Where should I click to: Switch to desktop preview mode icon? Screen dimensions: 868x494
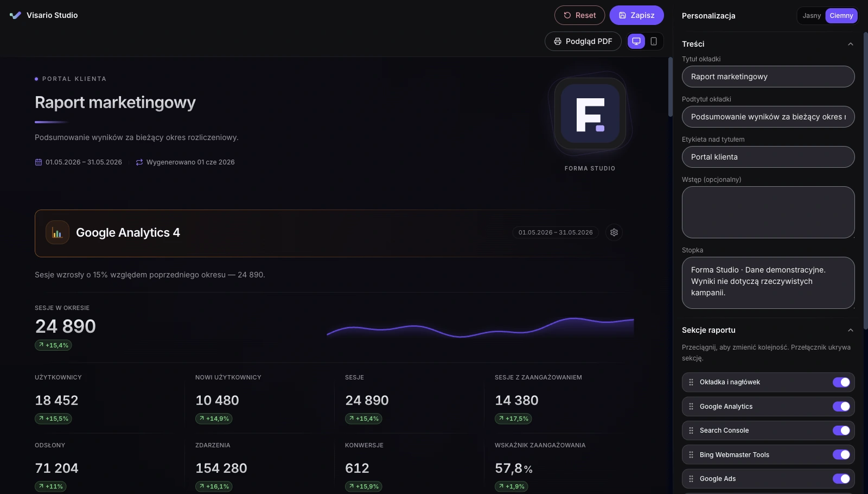636,41
